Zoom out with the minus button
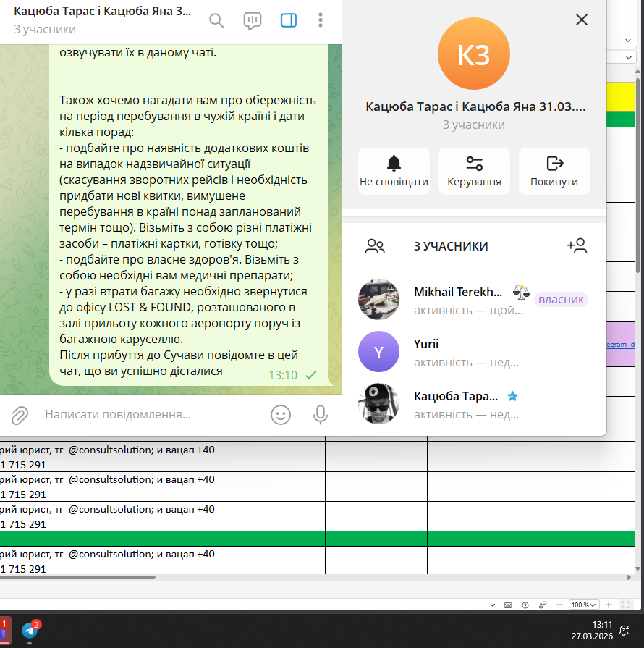644x648 pixels. (x=559, y=605)
